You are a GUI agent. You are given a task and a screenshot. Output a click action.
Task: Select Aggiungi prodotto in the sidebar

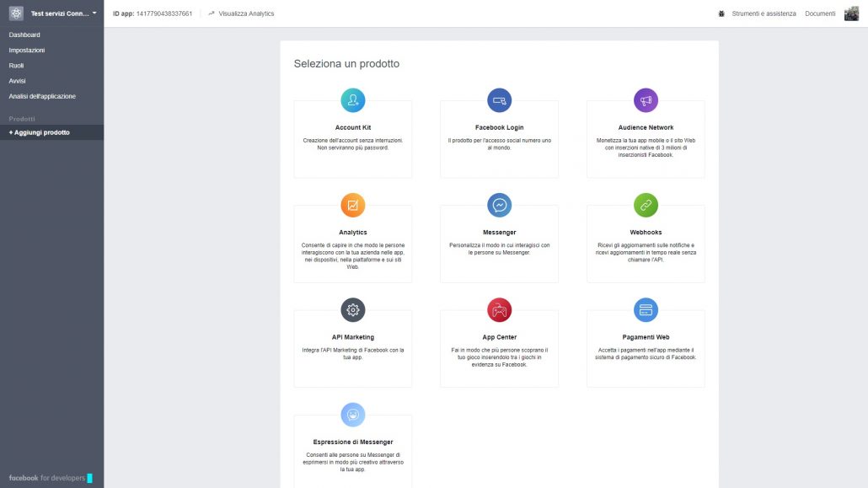coord(40,132)
